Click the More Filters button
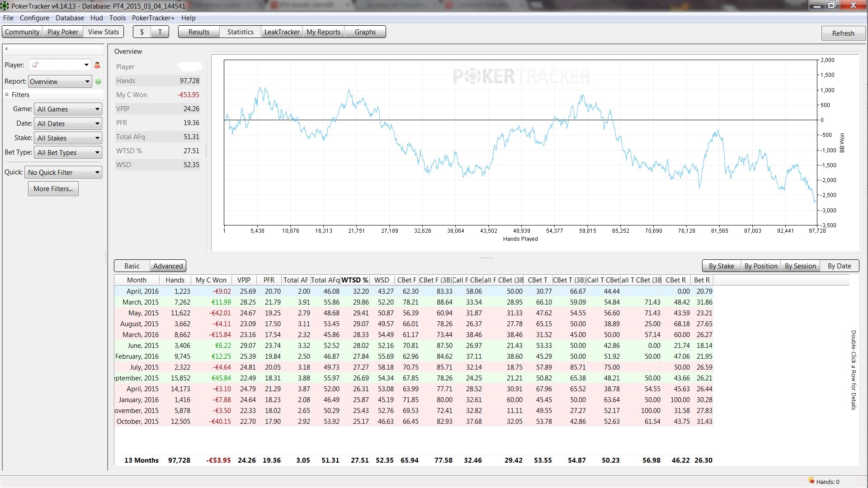The image size is (868, 488). (x=53, y=189)
